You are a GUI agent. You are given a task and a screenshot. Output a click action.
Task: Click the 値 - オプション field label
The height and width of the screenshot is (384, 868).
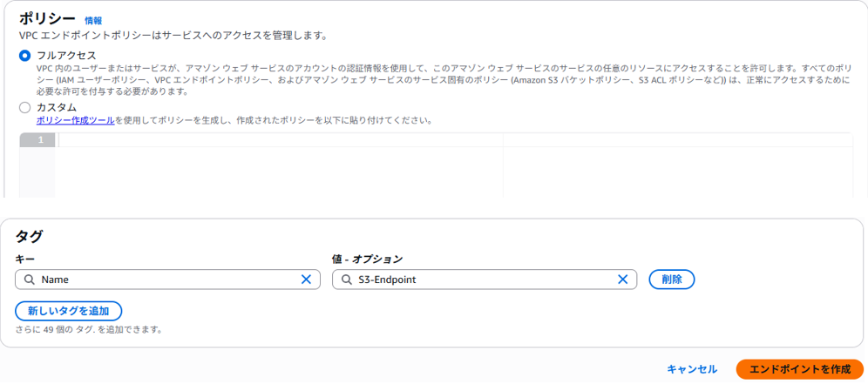click(x=367, y=259)
